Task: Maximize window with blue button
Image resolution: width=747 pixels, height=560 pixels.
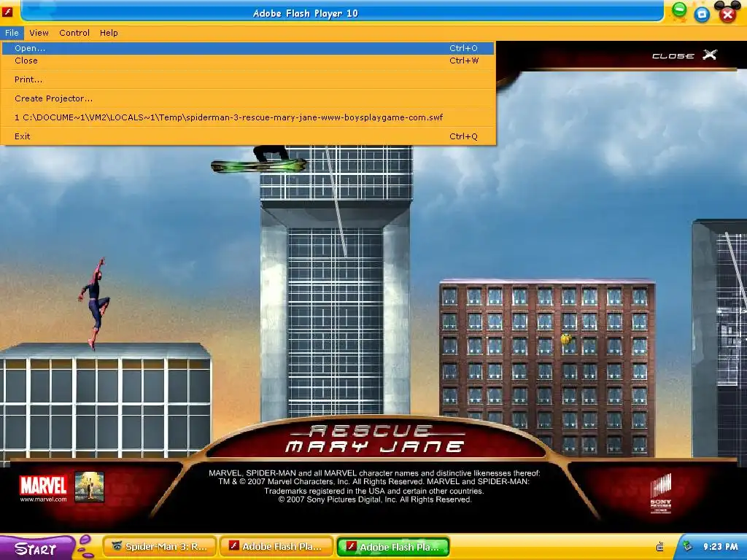Action: [x=702, y=15]
